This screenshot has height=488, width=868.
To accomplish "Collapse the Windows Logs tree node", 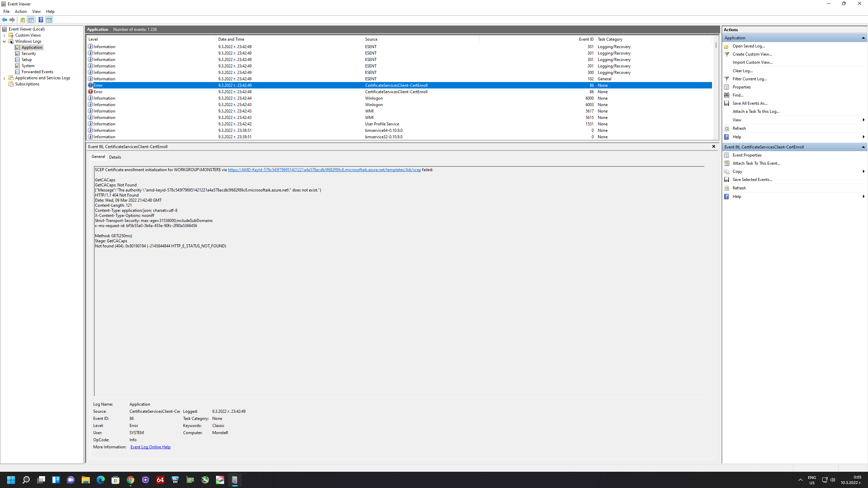I will (x=4, y=41).
